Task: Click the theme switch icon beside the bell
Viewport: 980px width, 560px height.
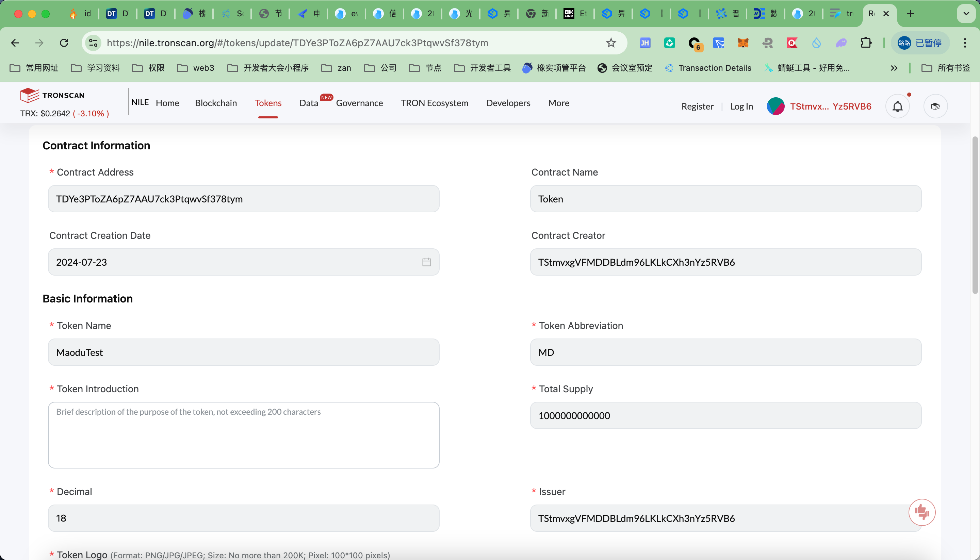Action: coord(935,106)
